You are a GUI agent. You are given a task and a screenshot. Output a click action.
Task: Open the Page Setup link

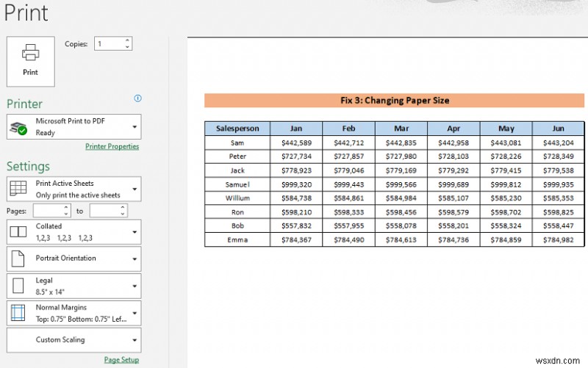click(x=121, y=360)
